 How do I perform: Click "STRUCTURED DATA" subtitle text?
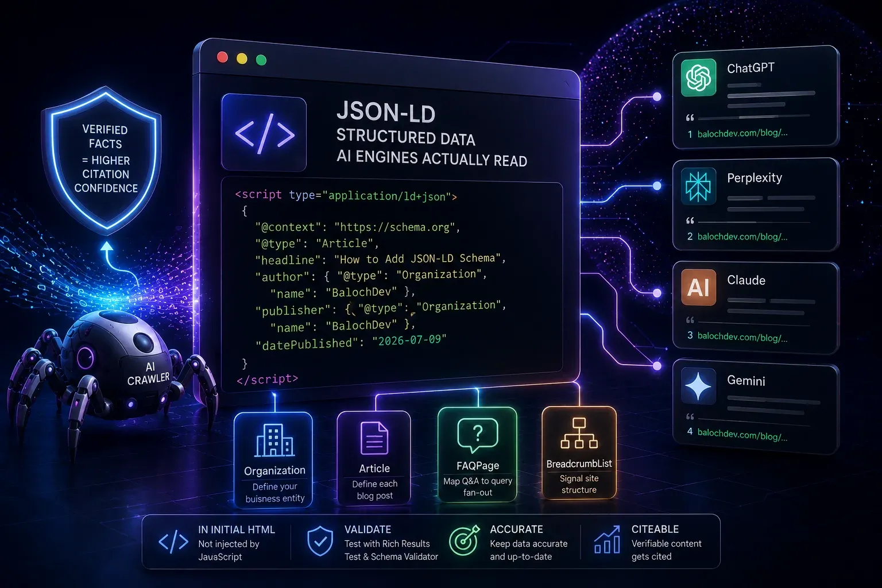(x=405, y=137)
